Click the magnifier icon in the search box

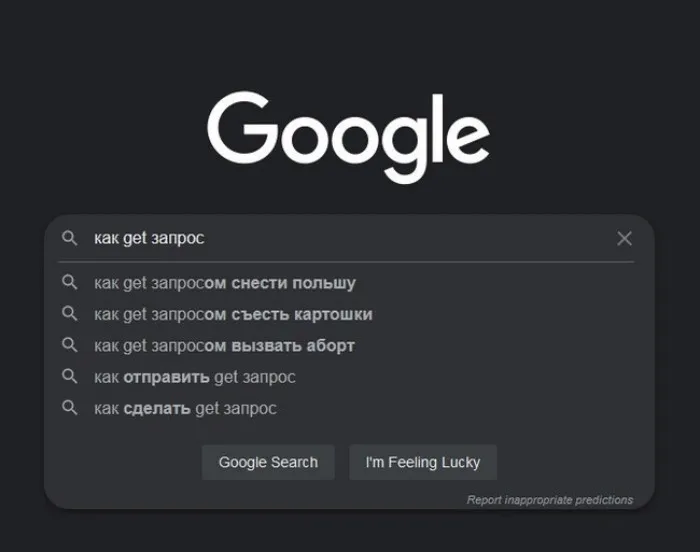pos(69,238)
